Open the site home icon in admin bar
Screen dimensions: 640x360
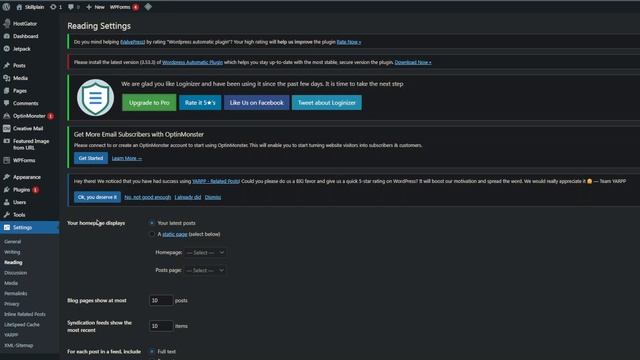[19, 7]
